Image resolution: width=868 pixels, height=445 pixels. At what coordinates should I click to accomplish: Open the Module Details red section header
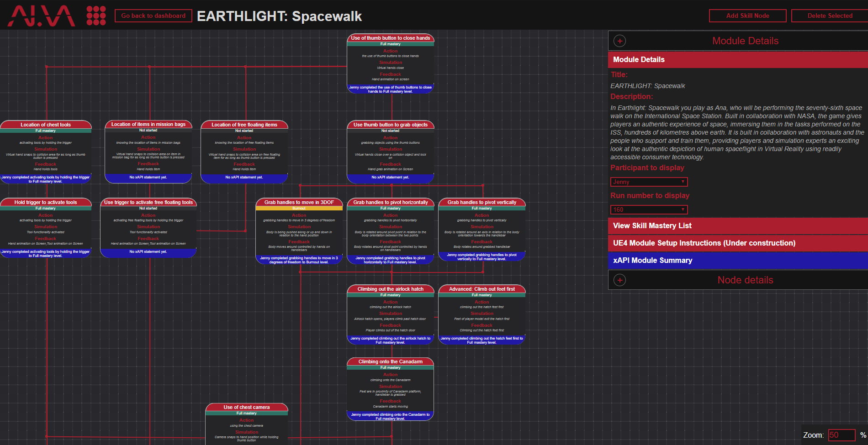[738, 59]
